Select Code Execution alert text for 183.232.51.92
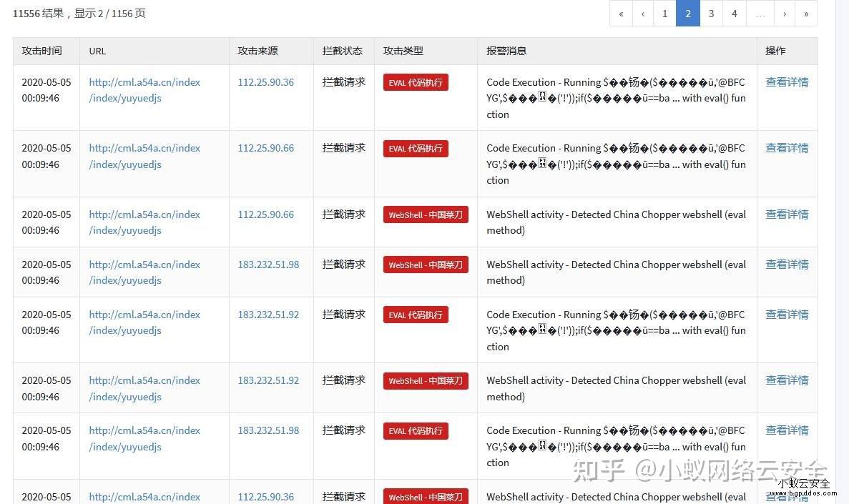Image resolution: width=849 pixels, height=504 pixels. (616, 330)
